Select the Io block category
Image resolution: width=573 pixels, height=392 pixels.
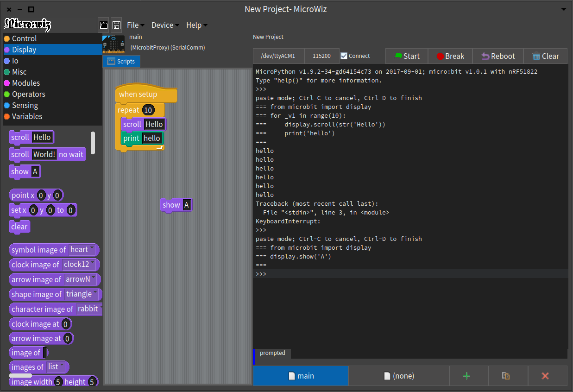52,61
